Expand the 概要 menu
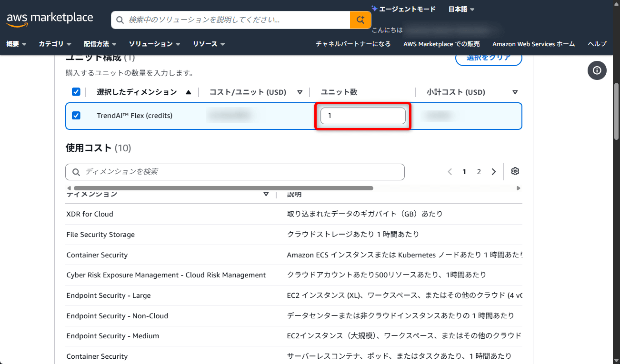The image size is (620, 364). (x=16, y=44)
